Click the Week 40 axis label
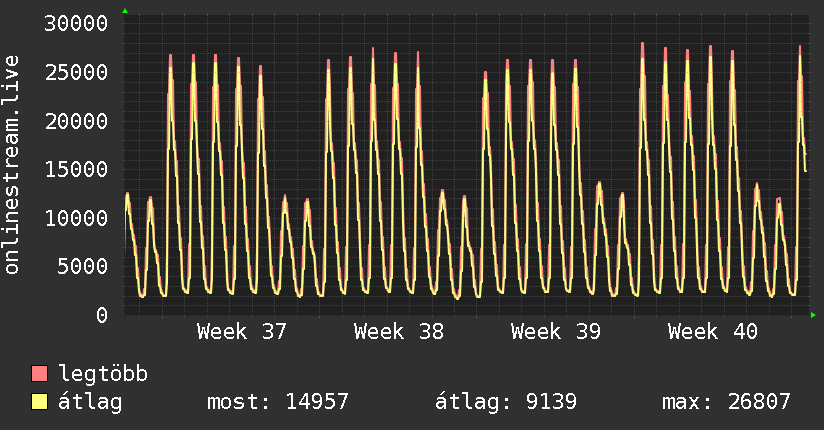Viewport: 824px width, 430px height. (713, 332)
